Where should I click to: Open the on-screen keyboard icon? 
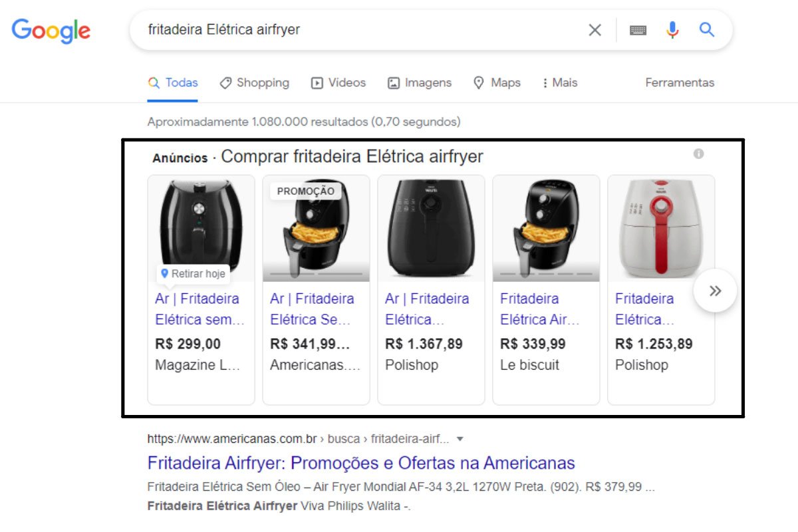[638, 30]
